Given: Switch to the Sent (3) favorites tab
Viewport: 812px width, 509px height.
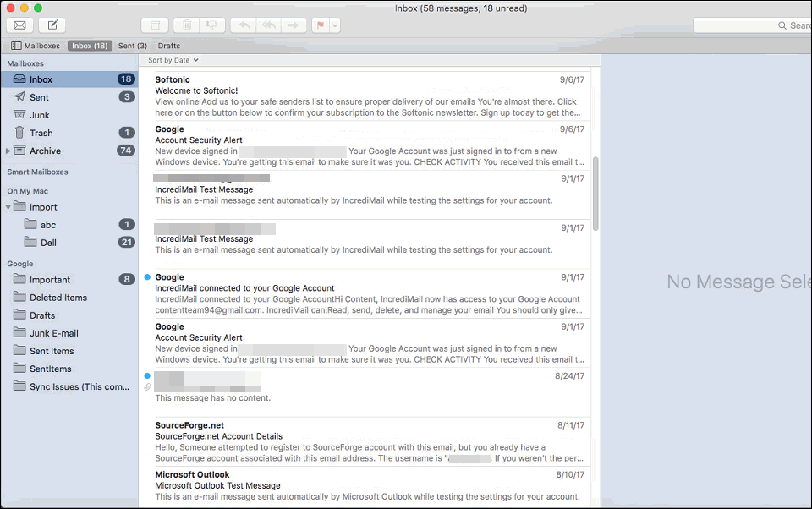Looking at the screenshot, I should pyautogui.click(x=133, y=46).
